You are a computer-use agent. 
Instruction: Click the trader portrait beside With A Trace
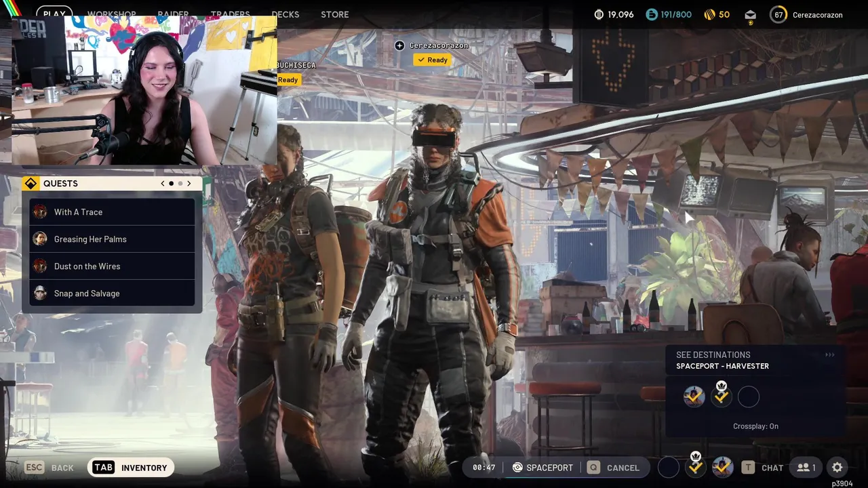tap(41, 212)
